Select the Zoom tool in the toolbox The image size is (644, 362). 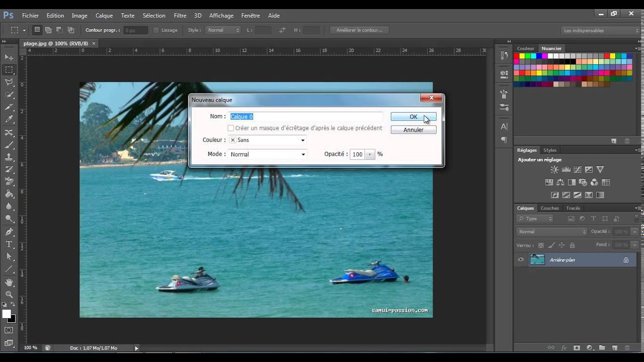[9, 295]
